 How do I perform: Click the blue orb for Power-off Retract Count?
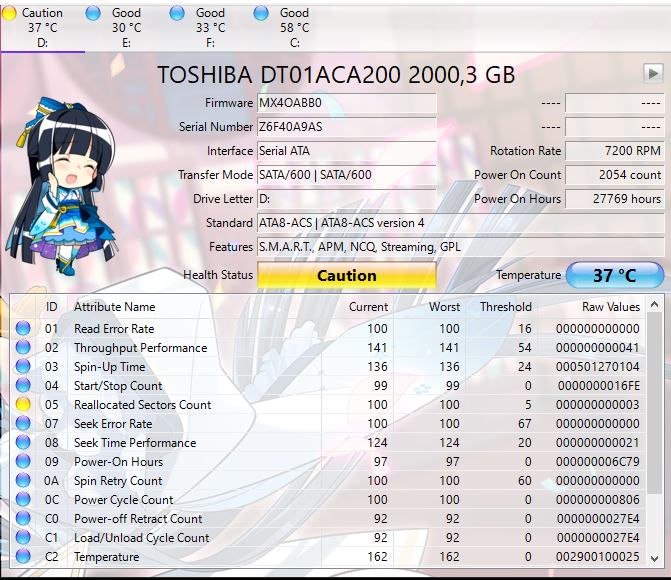(23, 518)
